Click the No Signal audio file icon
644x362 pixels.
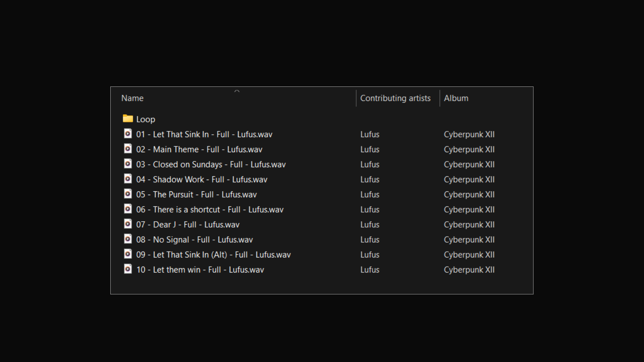(128, 239)
